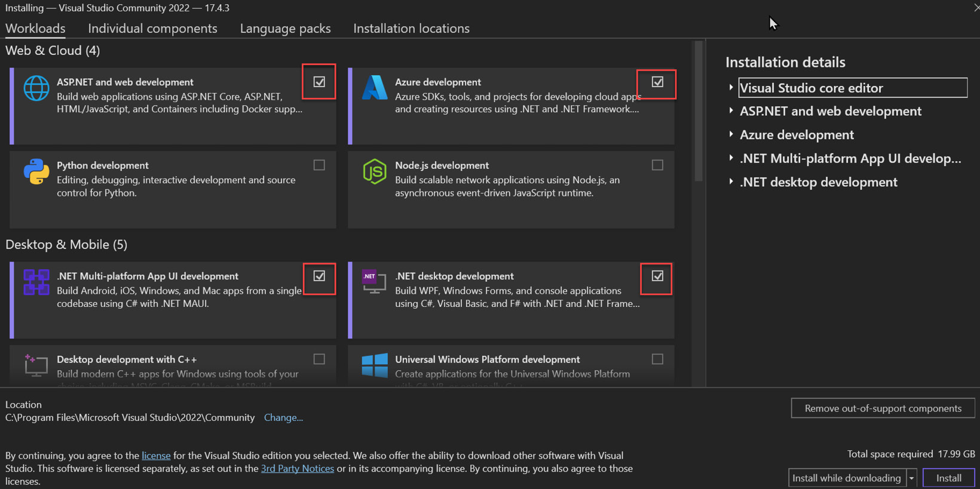980x489 pixels.
Task: Click the Python development logo icon
Action: pyautogui.click(x=36, y=171)
